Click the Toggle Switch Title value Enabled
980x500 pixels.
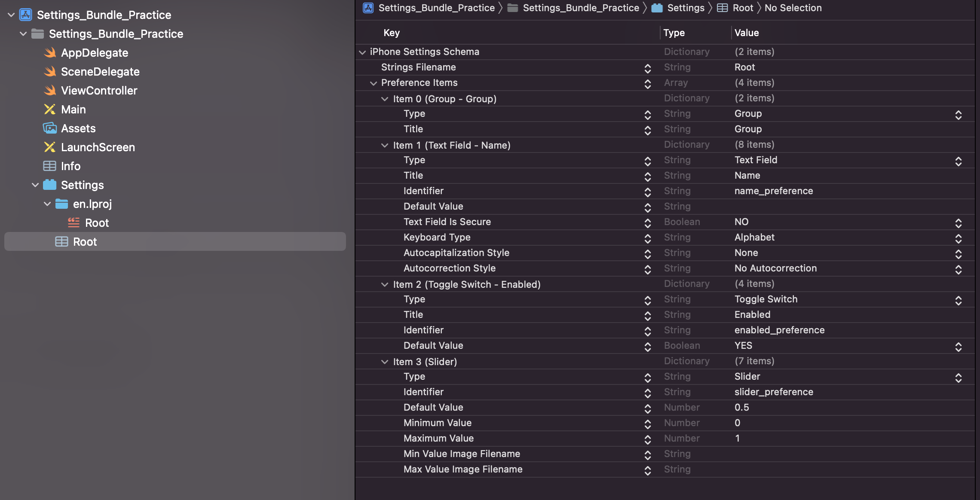coord(752,314)
